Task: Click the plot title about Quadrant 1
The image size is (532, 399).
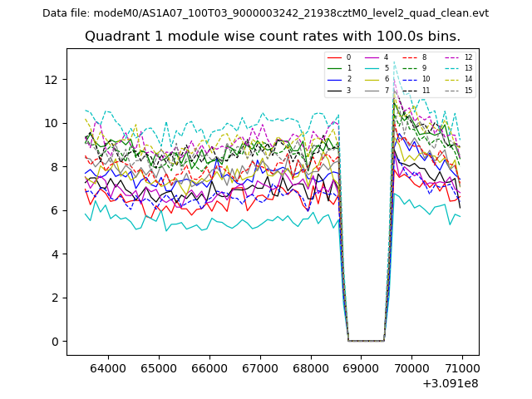Action: coord(273,37)
